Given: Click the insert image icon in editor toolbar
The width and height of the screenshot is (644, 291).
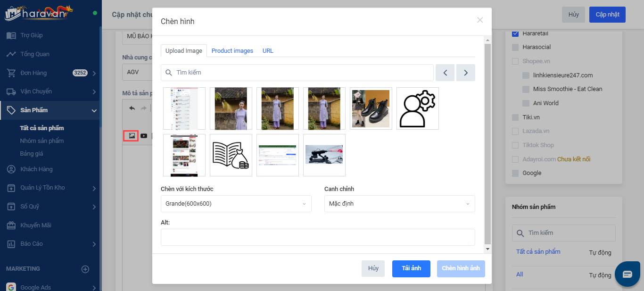Looking at the screenshot, I should (x=132, y=136).
